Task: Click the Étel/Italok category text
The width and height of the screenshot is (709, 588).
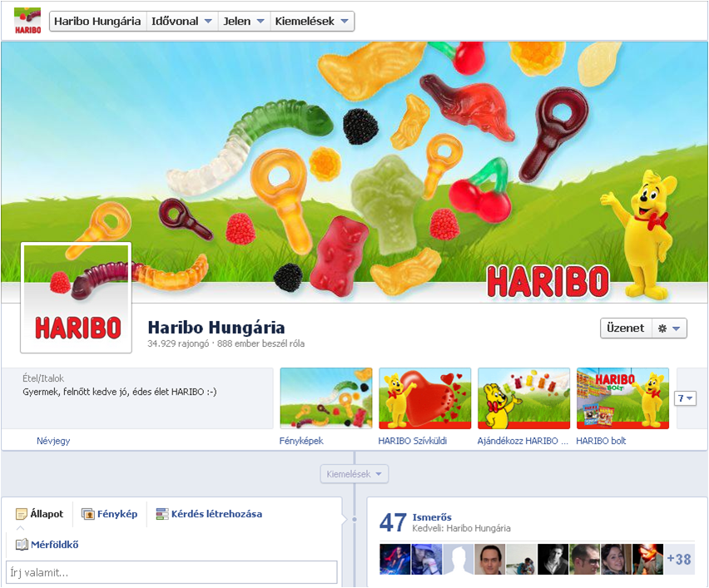Action: 43,378
